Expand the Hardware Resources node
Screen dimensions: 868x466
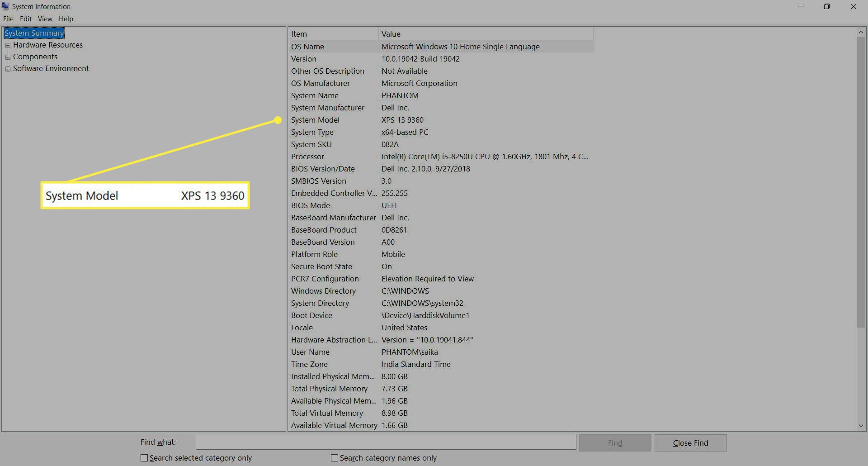click(x=8, y=45)
